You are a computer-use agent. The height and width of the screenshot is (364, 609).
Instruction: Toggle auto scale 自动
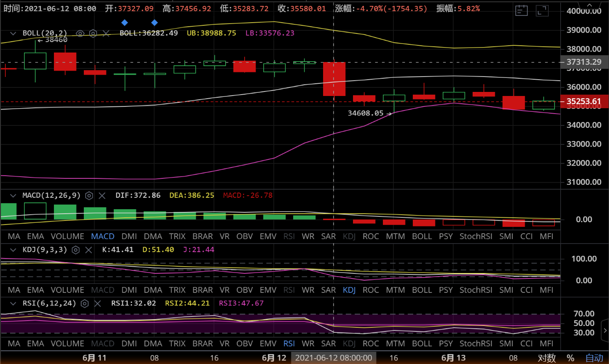[x=594, y=358]
